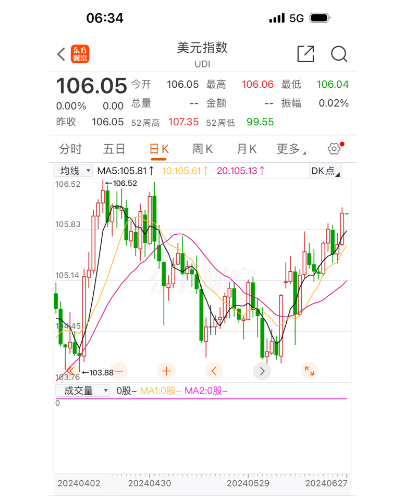Image resolution: width=394 pixels, height=500 pixels.
Task: Open the Eastmoney orange logo
Action: coord(80,54)
